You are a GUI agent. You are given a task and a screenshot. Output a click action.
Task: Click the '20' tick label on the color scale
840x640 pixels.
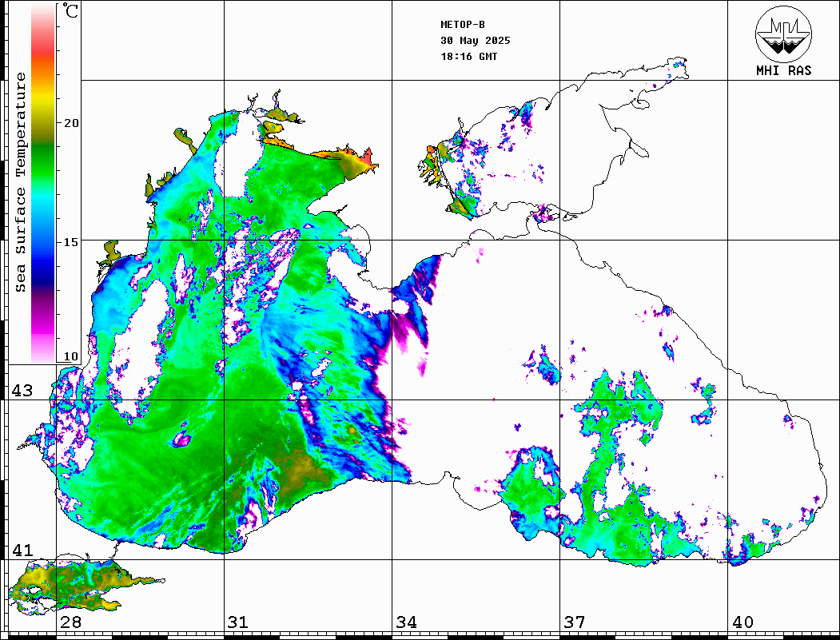(x=70, y=123)
